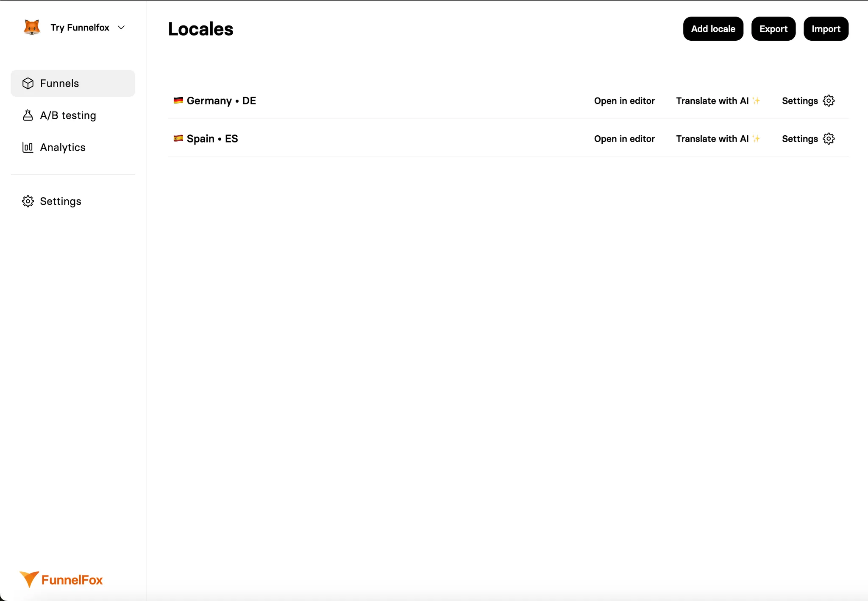868x601 pixels.
Task: Click the A/B testing flask icon
Action: (x=28, y=115)
